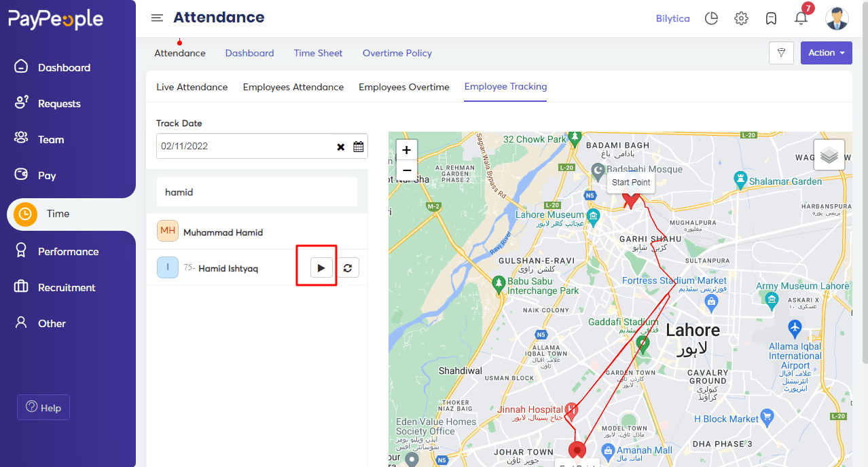Zoom out on the map

tap(407, 170)
